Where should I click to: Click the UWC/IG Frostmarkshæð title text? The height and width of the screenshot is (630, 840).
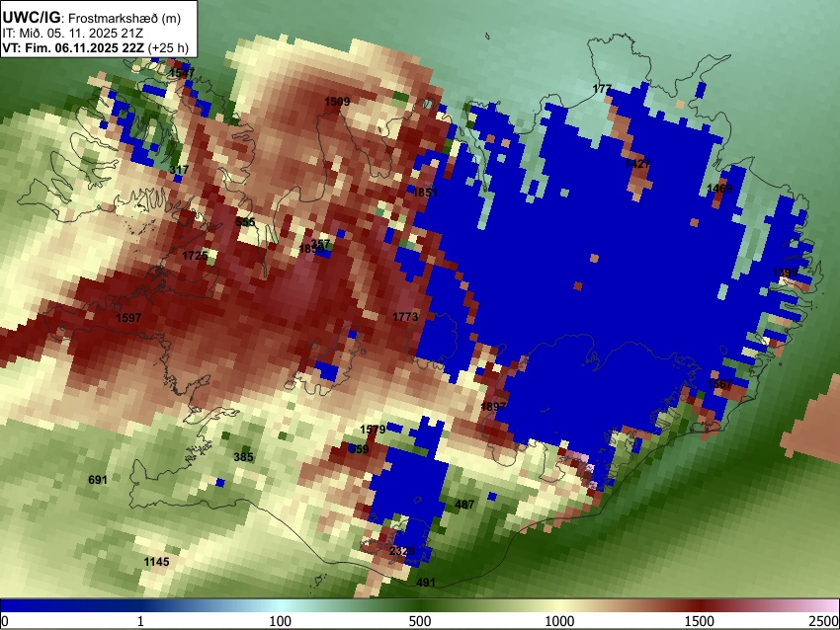(x=92, y=18)
